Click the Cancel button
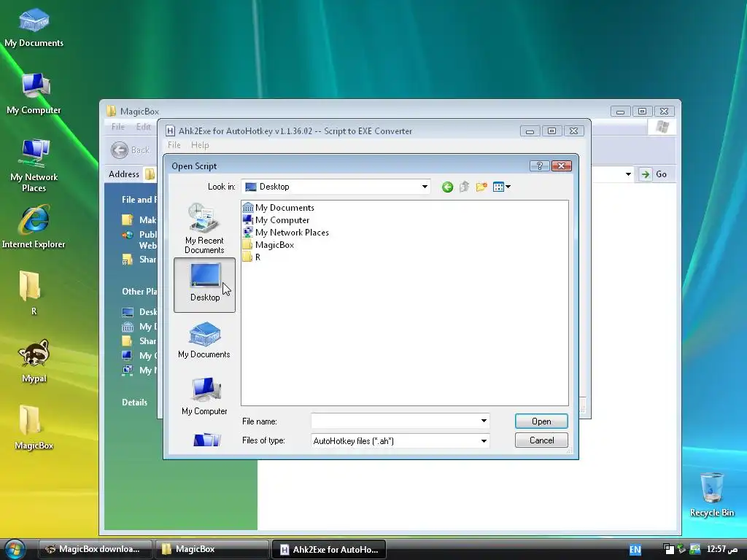747x560 pixels. coord(541,440)
